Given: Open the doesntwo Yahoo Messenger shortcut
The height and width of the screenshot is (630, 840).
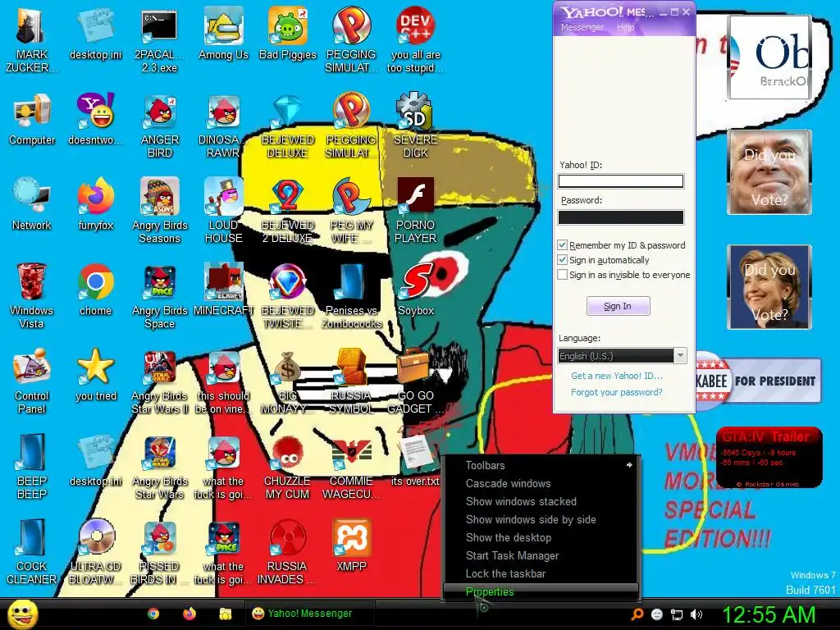Looking at the screenshot, I should [x=96, y=119].
